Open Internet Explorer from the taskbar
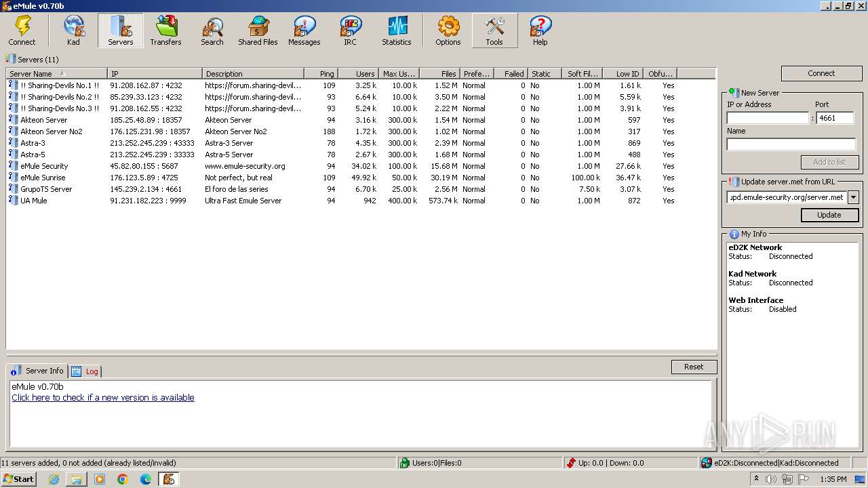The height and width of the screenshot is (488, 868). (x=54, y=479)
